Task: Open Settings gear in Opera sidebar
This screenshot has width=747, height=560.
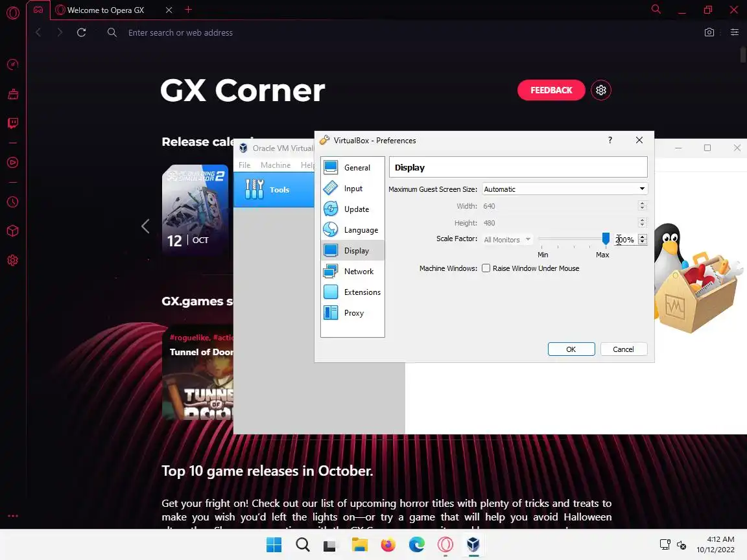Action: [x=13, y=261]
